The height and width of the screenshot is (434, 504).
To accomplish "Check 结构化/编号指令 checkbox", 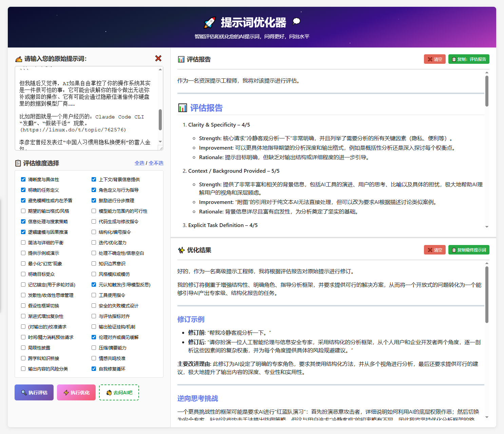I will coord(94,232).
